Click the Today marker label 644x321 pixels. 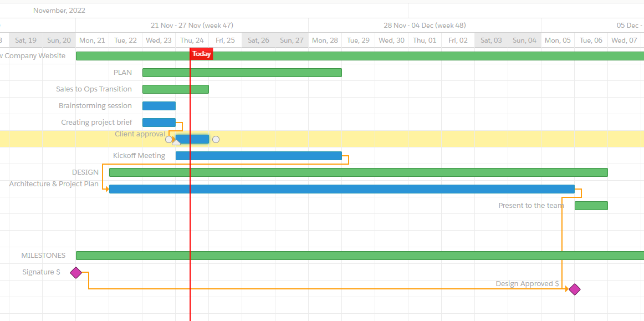tap(201, 53)
